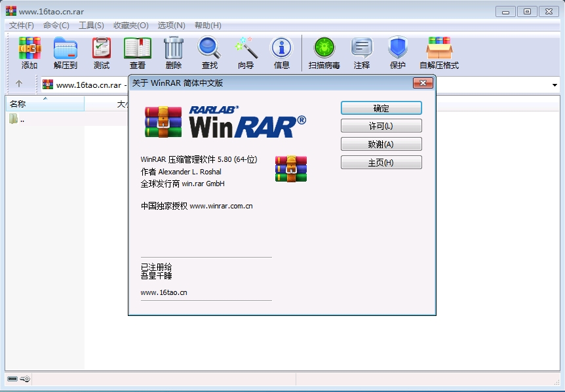
Task: Click the Home Page (主页) button
Action: [x=381, y=163]
